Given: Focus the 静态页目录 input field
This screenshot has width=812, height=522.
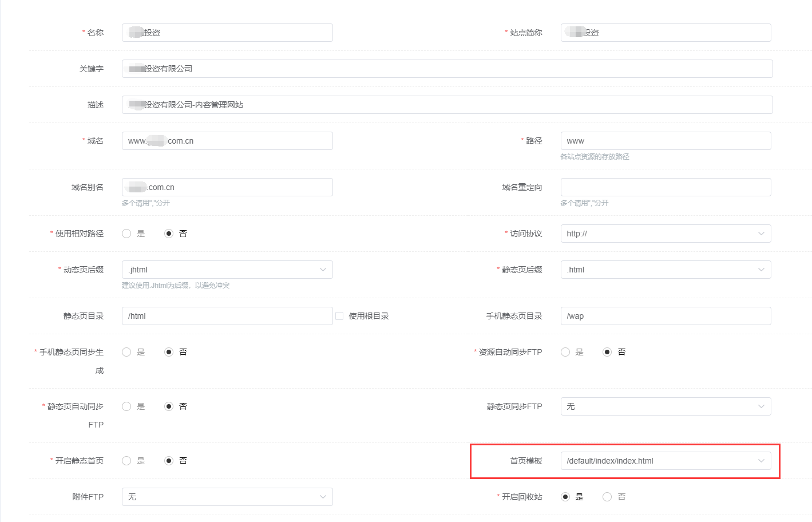Looking at the screenshot, I should coord(227,316).
